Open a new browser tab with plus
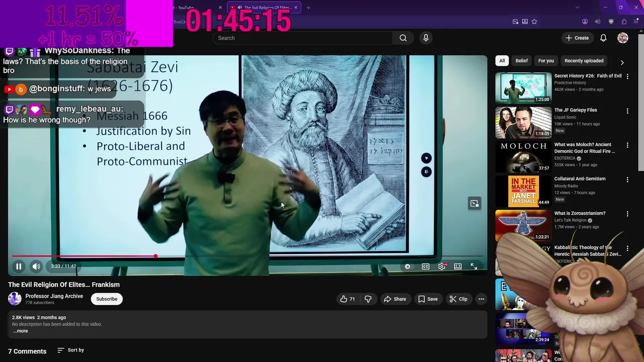644x362 pixels. pos(308,8)
